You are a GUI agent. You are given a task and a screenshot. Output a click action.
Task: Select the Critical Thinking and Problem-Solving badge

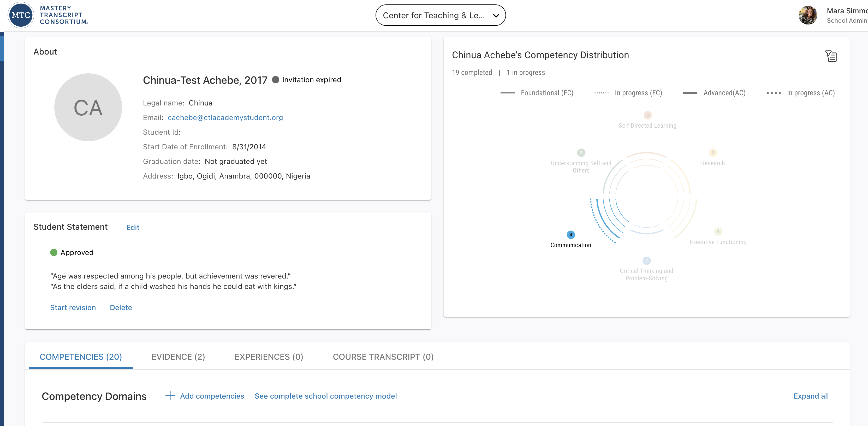click(x=646, y=261)
